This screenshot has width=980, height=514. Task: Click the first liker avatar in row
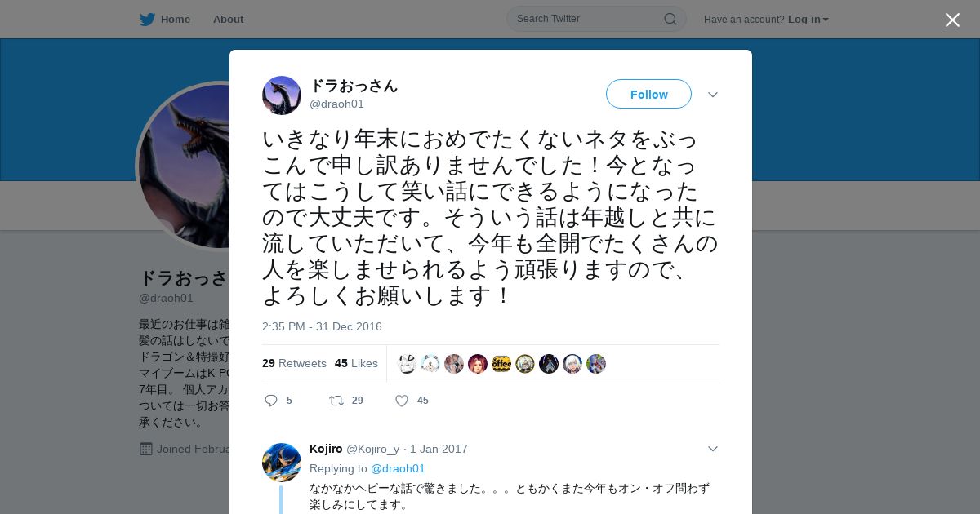407,364
